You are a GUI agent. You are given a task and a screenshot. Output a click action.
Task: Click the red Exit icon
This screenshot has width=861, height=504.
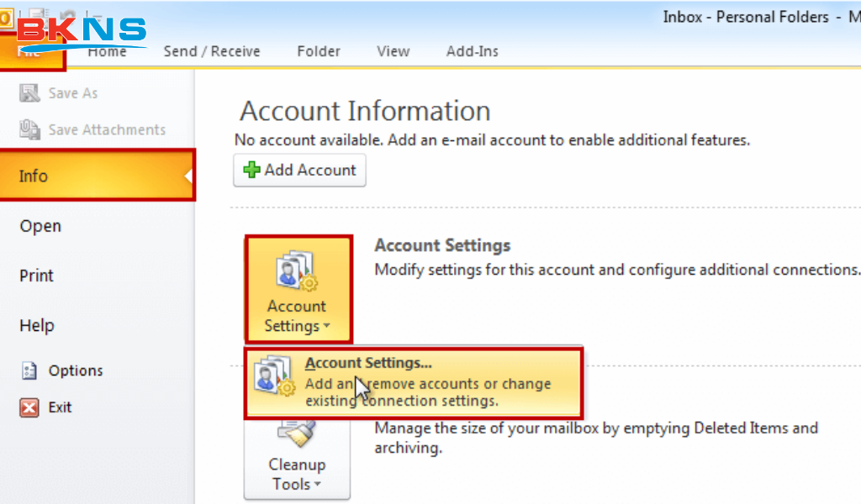[30, 407]
